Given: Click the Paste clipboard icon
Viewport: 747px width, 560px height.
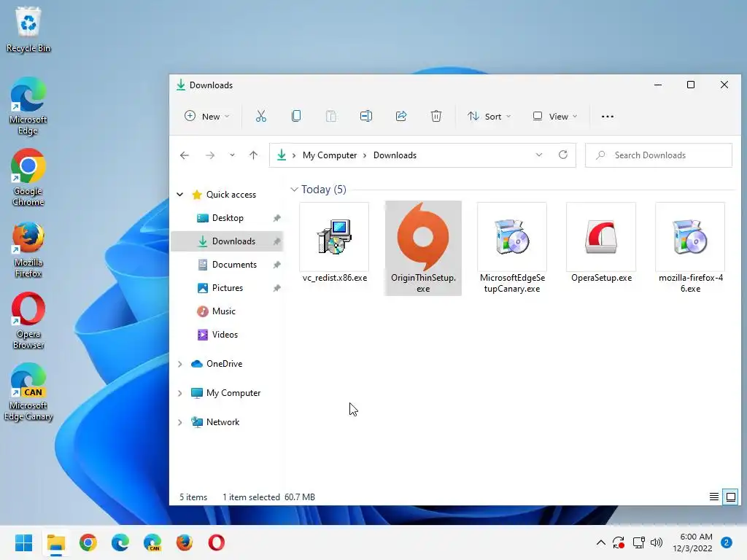Looking at the screenshot, I should 331,116.
